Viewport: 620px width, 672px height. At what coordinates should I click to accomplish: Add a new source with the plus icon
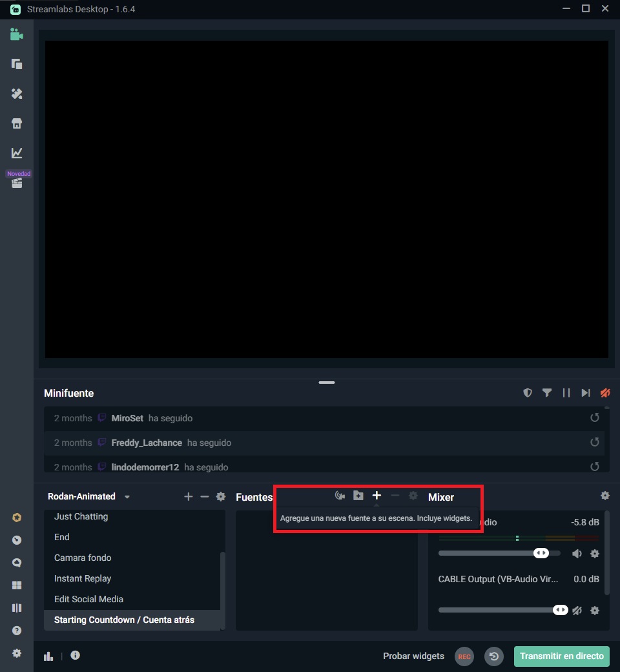click(377, 496)
